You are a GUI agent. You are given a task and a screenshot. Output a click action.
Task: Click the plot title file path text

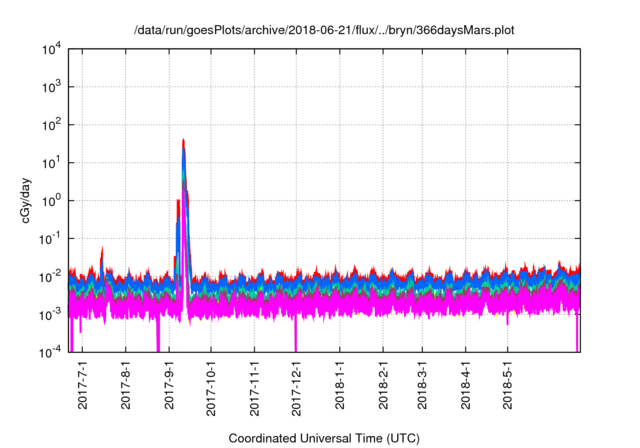(324, 30)
